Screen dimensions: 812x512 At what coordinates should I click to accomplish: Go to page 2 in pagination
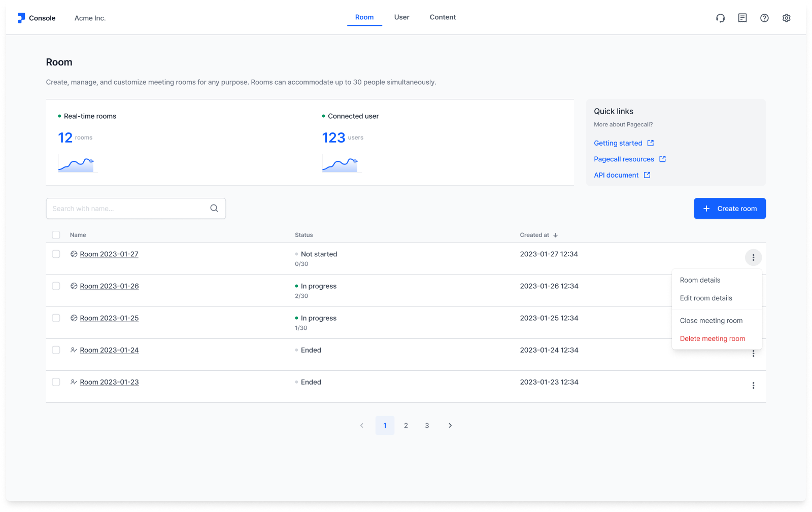(x=406, y=426)
